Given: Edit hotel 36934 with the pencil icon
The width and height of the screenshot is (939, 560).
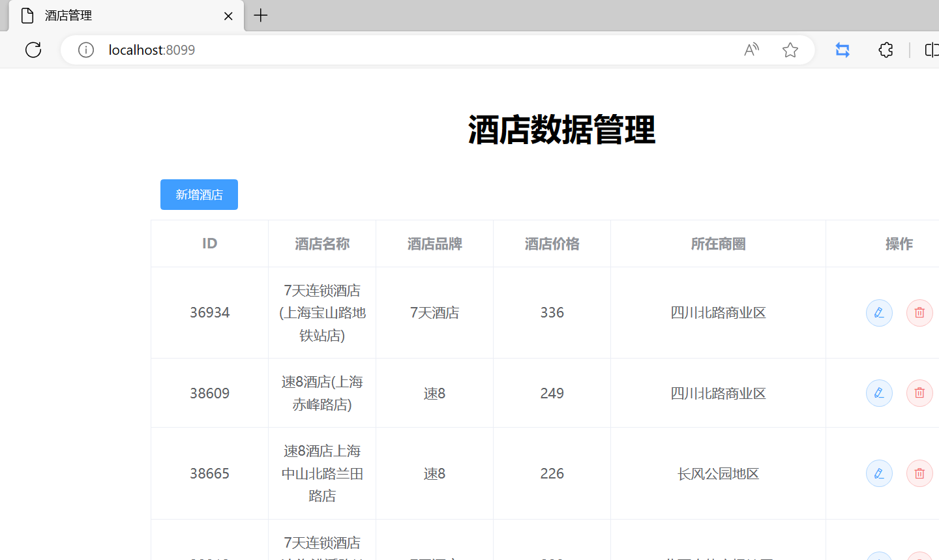Looking at the screenshot, I should (x=879, y=313).
